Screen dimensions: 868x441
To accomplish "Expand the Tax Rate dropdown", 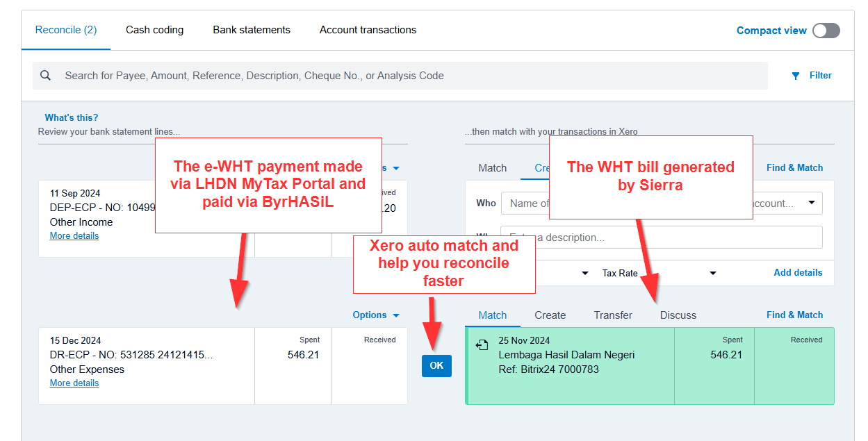I will [x=712, y=273].
